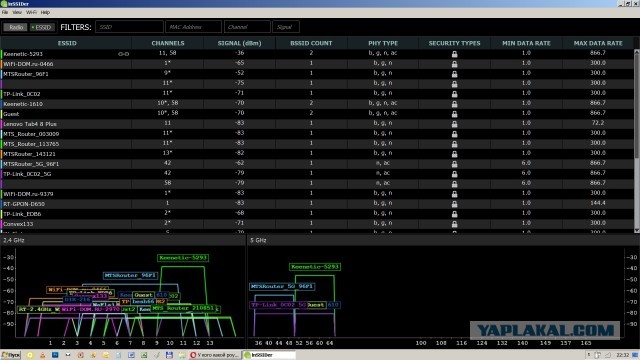Select the MTSRouter_96F1 network row
This screenshot has height=360, width=640.
click(x=317, y=74)
